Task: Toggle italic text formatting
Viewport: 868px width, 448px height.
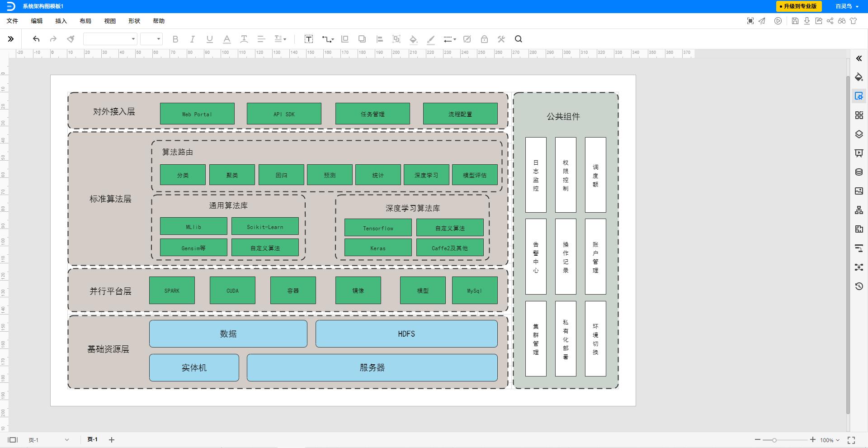Action: 192,39
